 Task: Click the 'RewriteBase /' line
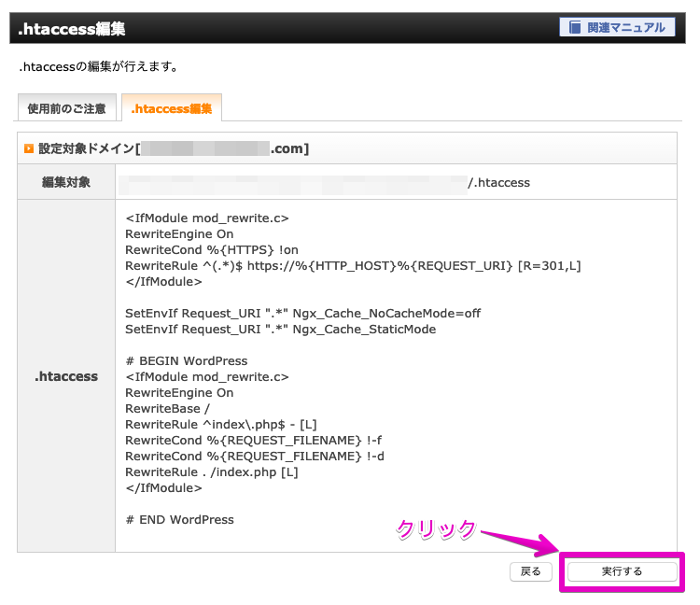pyautogui.click(x=167, y=409)
